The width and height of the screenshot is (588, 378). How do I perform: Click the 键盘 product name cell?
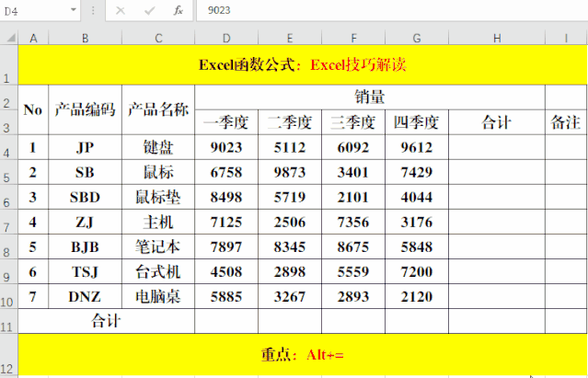pos(157,147)
